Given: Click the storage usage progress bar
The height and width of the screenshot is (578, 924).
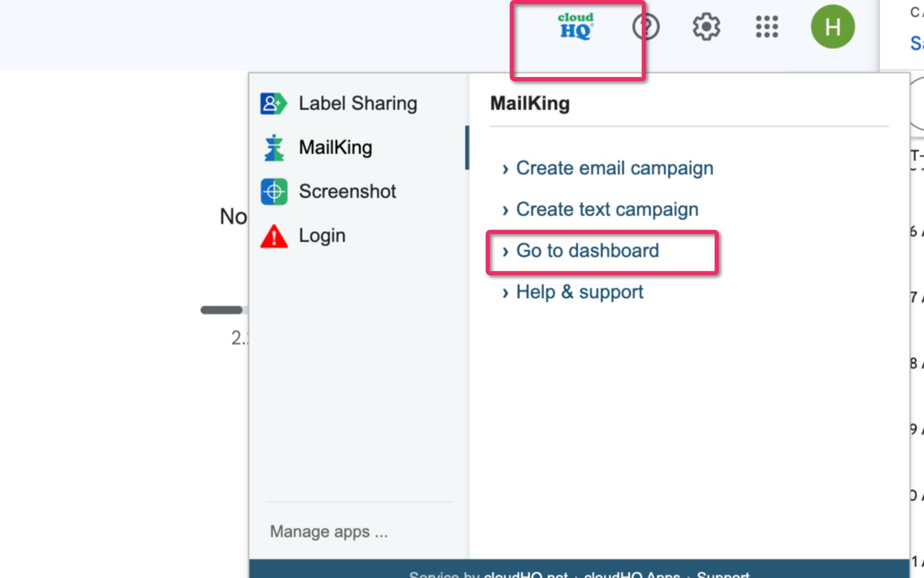Looking at the screenshot, I should 225,310.
